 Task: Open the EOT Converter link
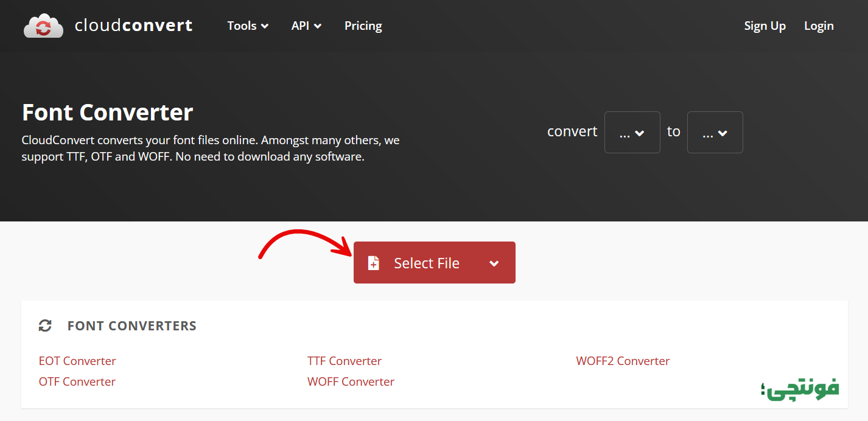tap(77, 361)
